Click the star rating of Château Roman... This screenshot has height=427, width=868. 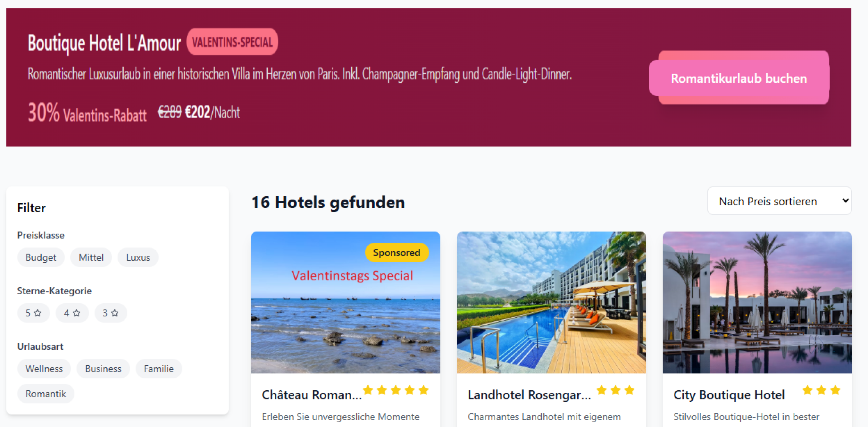click(x=396, y=390)
